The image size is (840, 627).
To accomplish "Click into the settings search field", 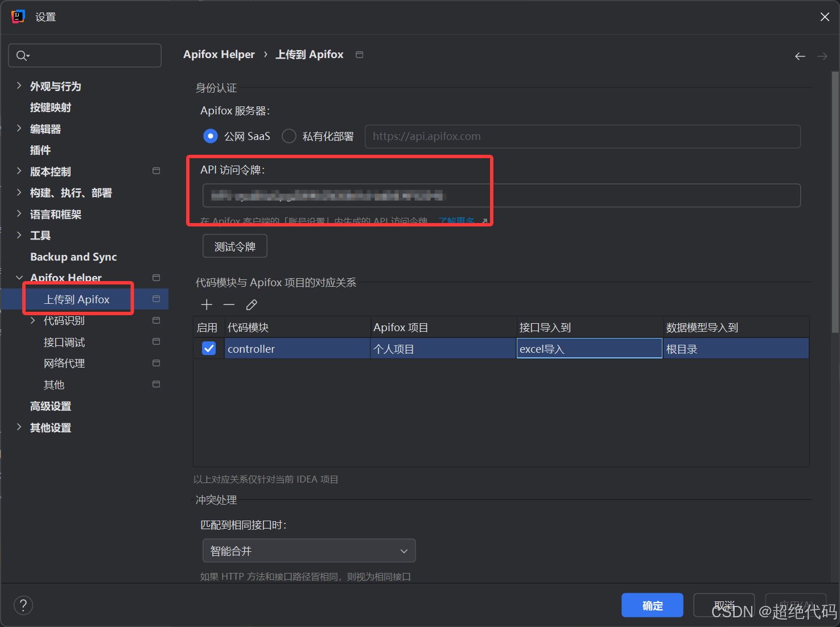I will [85, 55].
